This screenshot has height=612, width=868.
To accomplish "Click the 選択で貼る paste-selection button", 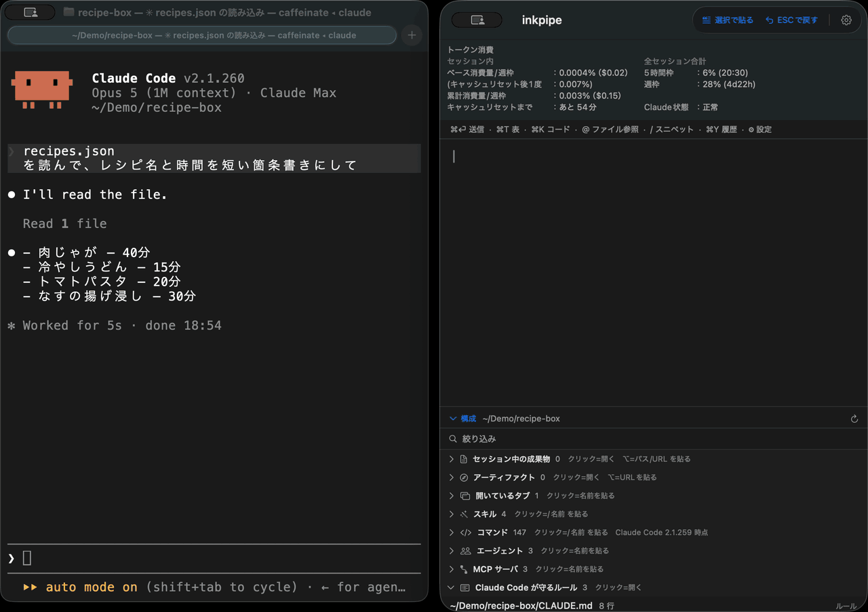I will [x=728, y=20].
